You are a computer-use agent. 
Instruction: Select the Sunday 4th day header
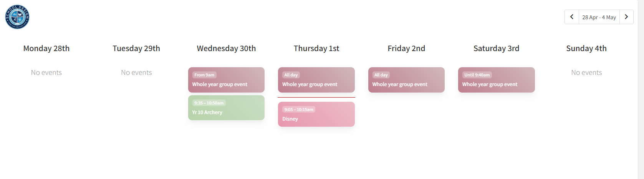point(586,48)
